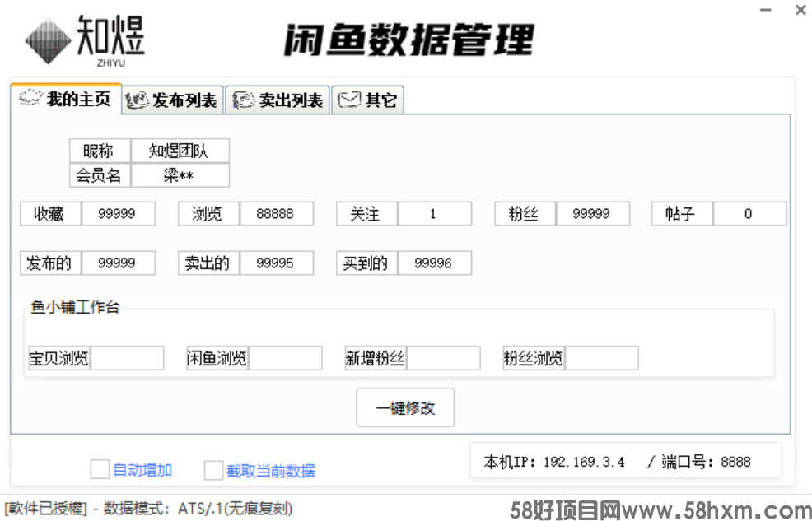
Task: Minimize the window
Action: [x=766, y=10]
